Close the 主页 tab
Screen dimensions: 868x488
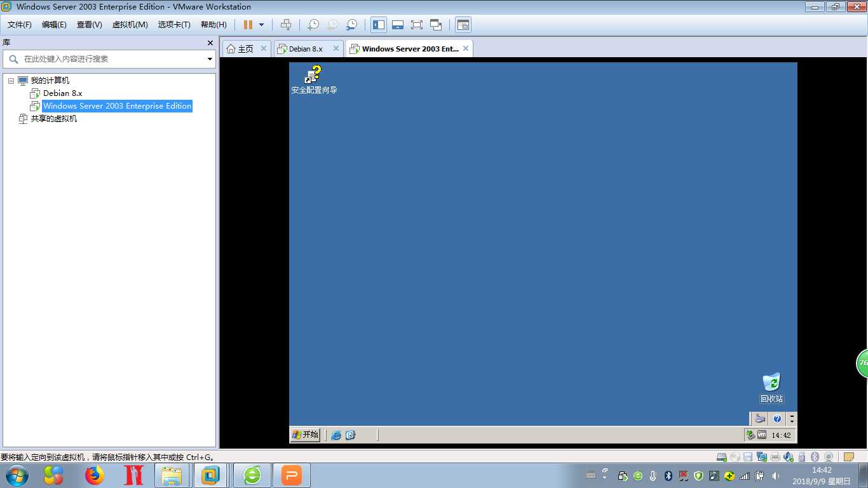coord(264,48)
